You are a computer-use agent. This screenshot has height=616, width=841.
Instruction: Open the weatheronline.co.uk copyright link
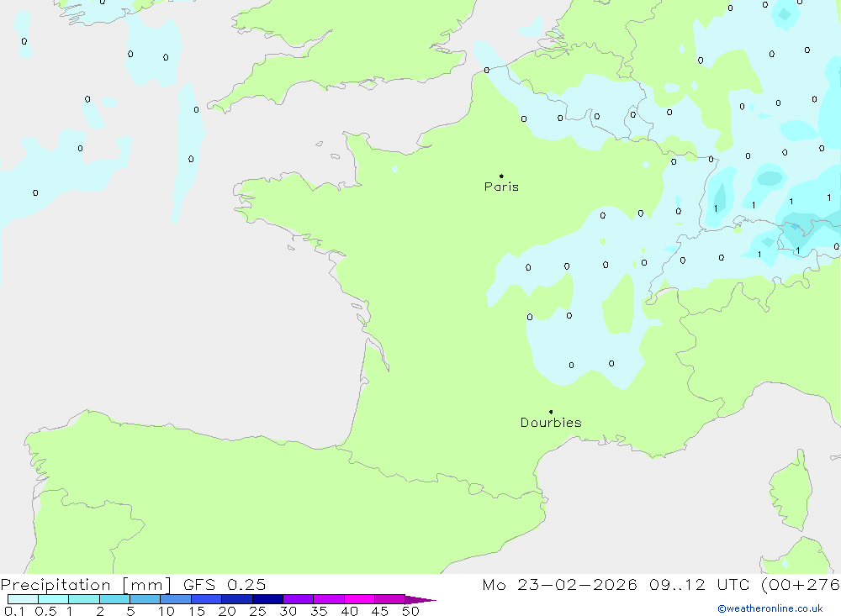click(770, 608)
